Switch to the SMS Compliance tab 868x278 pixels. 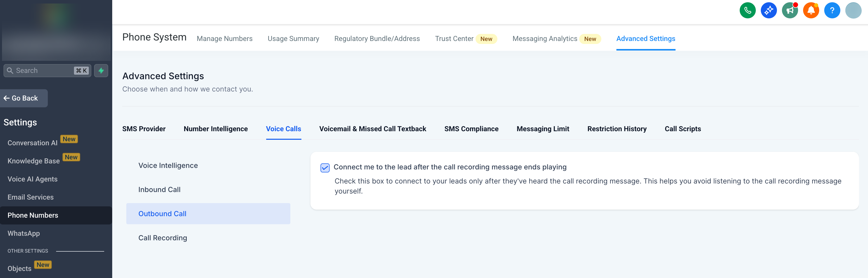pyautogui.click(x=471, y=129)
